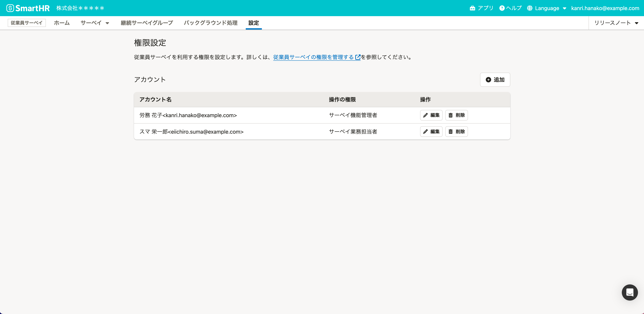The image size is (644, 314).
Task: Edit 労務 花子 account permissions
Action: click(431, 115)
